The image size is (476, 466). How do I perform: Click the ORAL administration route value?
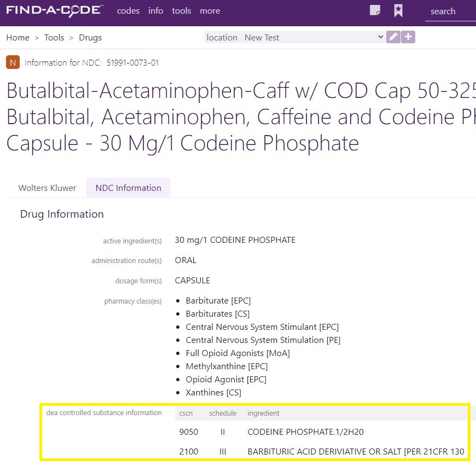(185, 260)
